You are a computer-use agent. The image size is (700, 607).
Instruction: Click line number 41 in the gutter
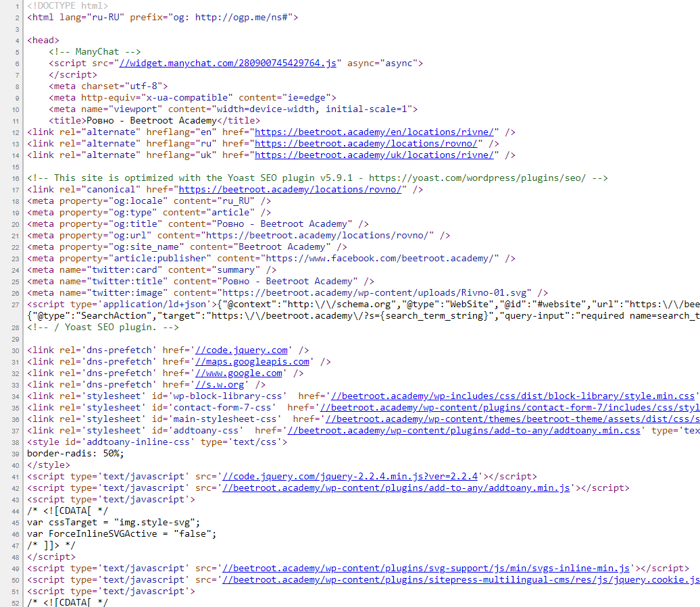point(15,477)
